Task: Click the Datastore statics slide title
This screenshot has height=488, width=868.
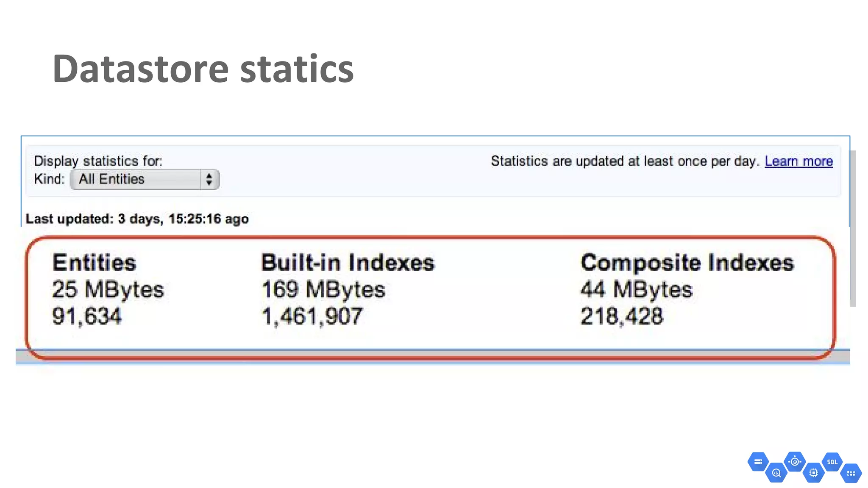Action: pyautogui.click(x=203, y=69)
